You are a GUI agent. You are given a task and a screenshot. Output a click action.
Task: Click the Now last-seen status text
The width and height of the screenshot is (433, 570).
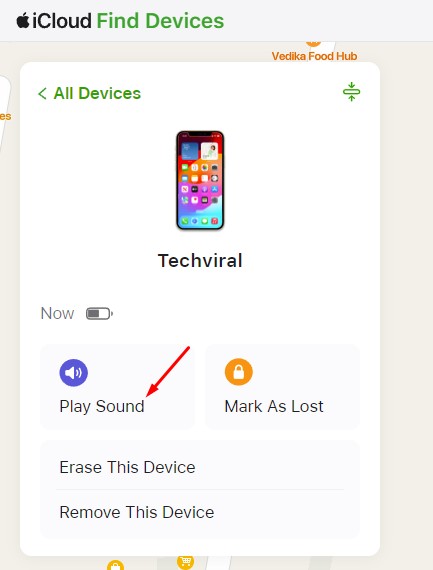point(57,313)
